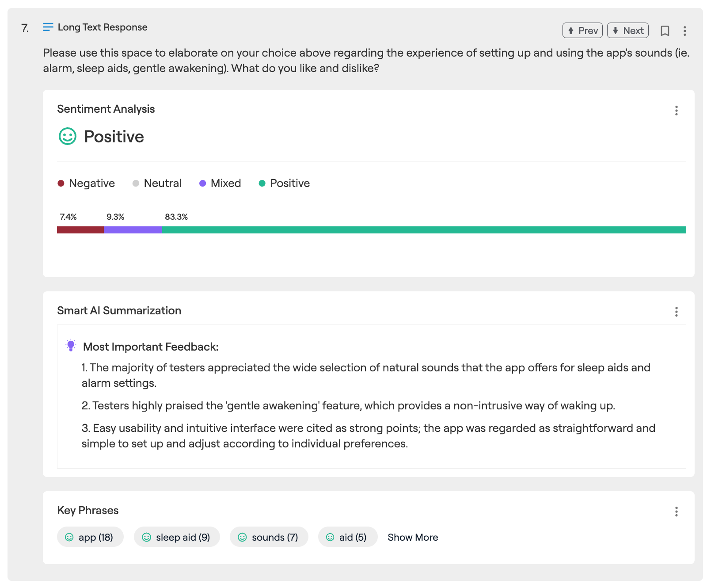
Task: Open the Smart AI Summarization kebab menu
Action: coord(676,312)
